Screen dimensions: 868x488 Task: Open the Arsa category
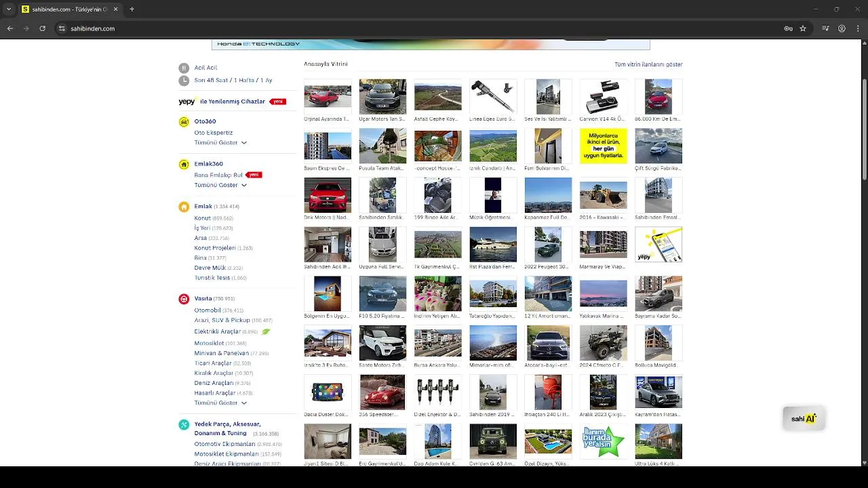200,238
